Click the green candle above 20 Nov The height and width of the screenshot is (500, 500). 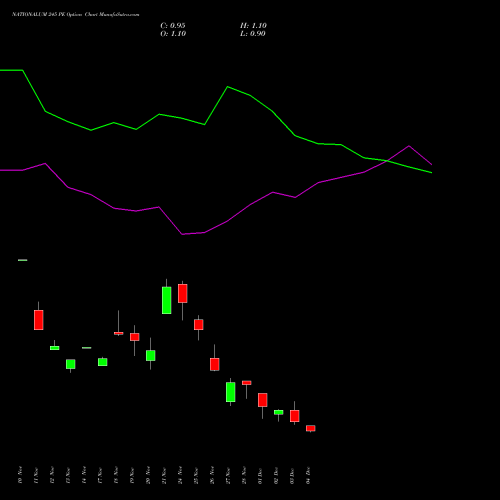[151, 355]
